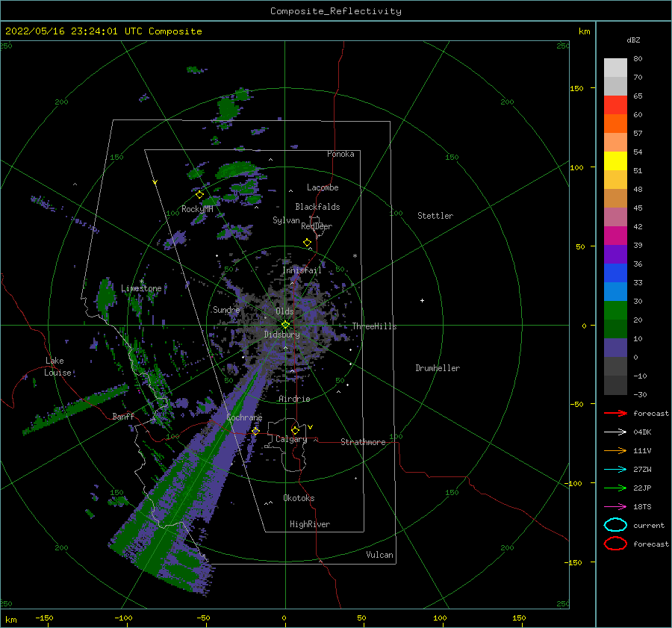Click the white asterisk marker east of Innisfail

pos(355,256)
